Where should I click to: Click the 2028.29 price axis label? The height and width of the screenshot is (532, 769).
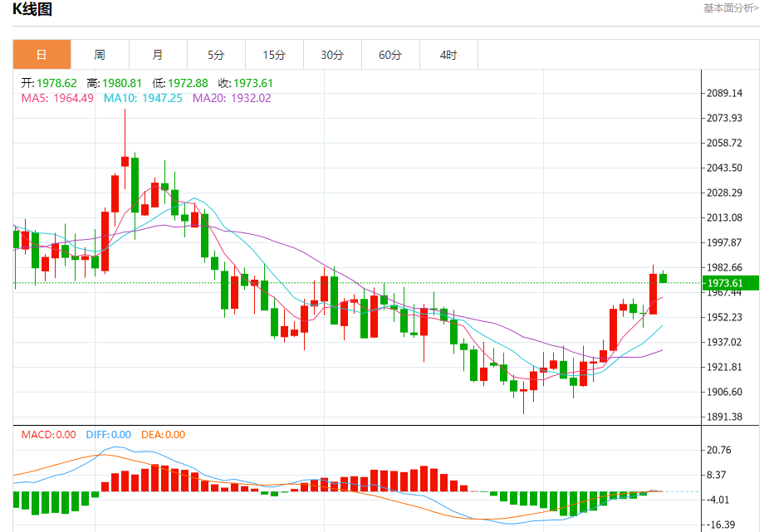tap(724, 193)
